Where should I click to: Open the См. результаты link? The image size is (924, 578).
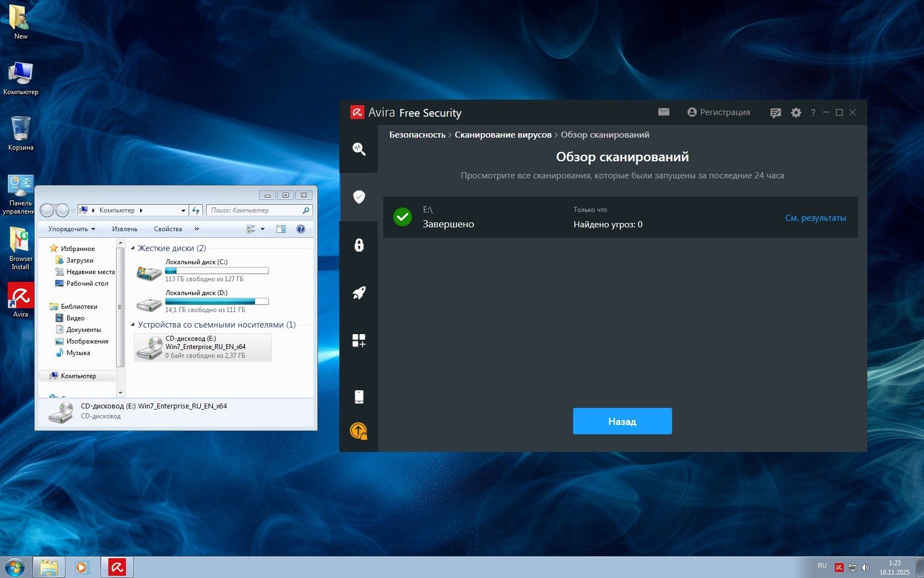coord(815,218)
